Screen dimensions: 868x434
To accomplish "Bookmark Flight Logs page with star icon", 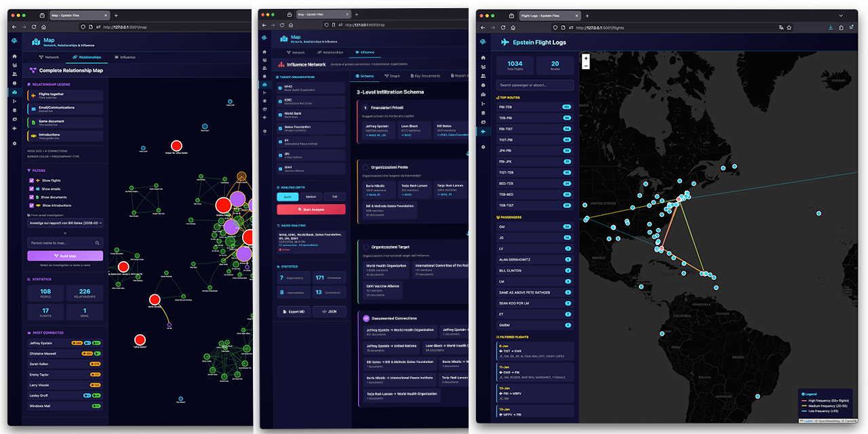I will click(x=789, y=28).
